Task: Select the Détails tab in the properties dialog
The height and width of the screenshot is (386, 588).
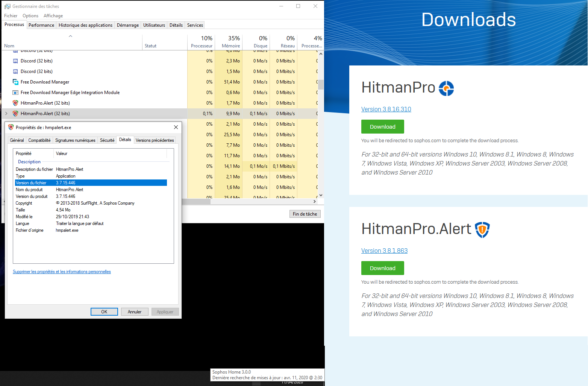Action: (125, 140)
